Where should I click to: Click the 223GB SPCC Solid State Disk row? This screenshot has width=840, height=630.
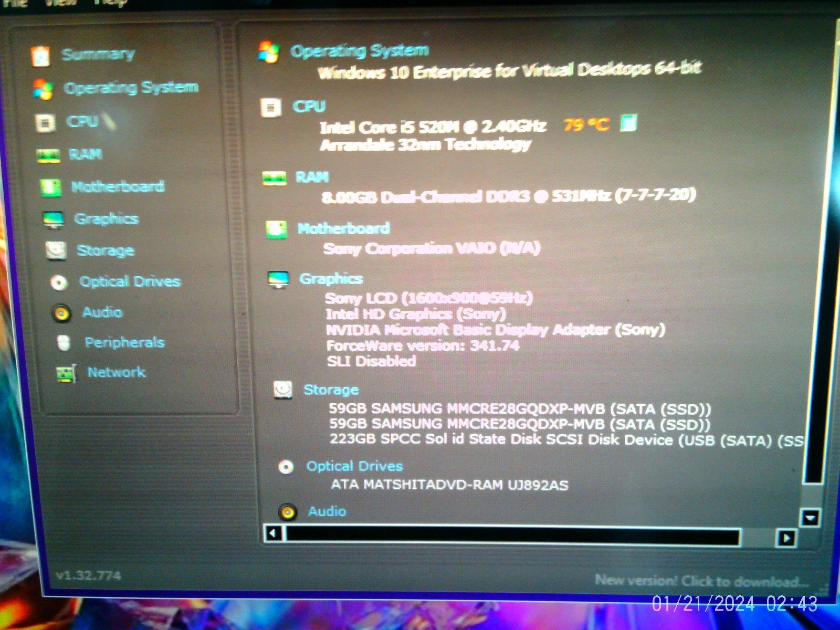pos(566,439)
